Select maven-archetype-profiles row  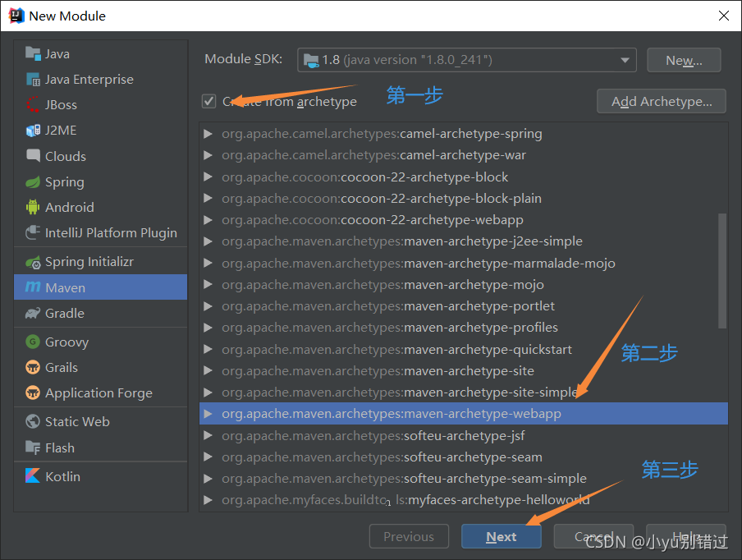[x=463, y=328]
